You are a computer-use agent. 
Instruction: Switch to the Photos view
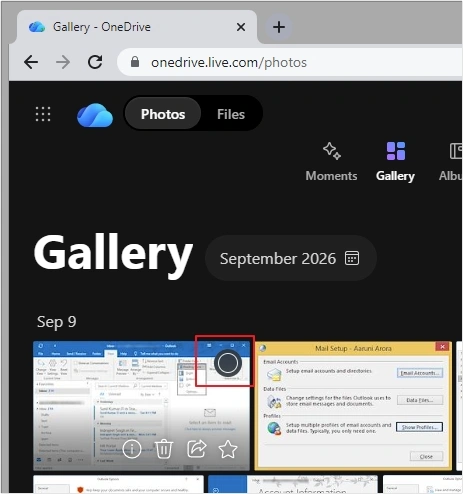point(163,114)
